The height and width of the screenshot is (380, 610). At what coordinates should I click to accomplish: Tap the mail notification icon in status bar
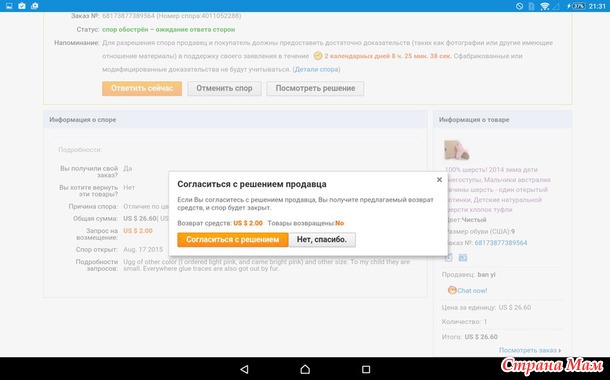tap(22, 6)
